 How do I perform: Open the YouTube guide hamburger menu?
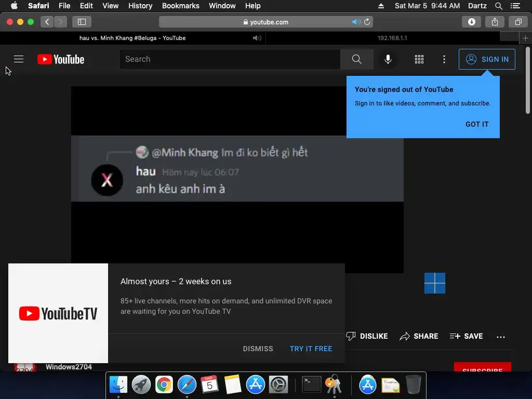click(x=19, y=59)
